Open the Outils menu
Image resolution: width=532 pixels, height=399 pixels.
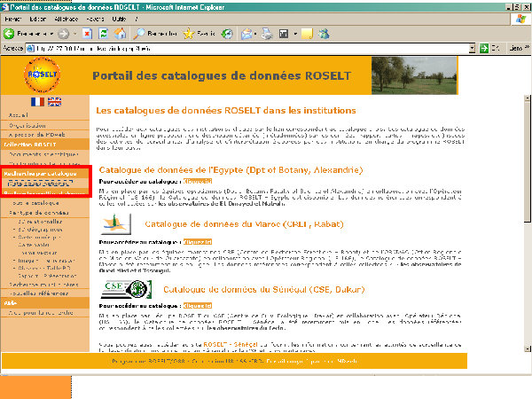[119, 19]
